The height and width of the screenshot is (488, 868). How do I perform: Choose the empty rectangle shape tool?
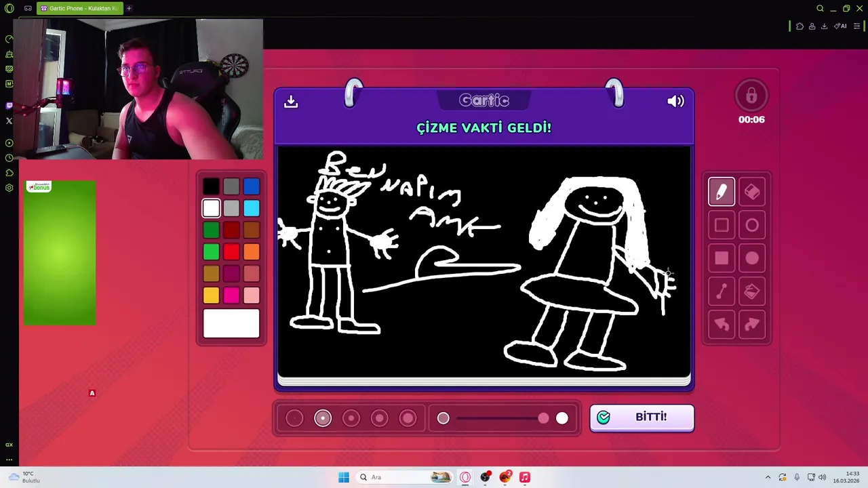722,225
